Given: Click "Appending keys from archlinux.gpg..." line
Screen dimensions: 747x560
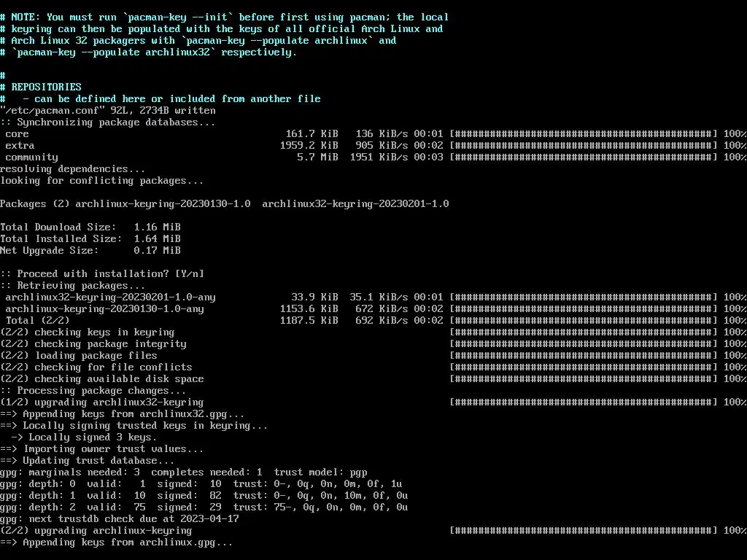Looking at the screenshot, I should coord(117,542).
